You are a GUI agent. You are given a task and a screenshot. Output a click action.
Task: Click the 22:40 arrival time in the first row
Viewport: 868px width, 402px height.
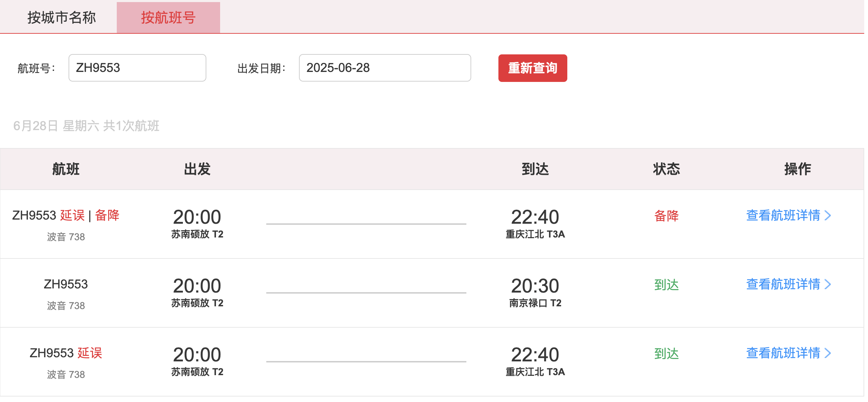tap(535, 217)
